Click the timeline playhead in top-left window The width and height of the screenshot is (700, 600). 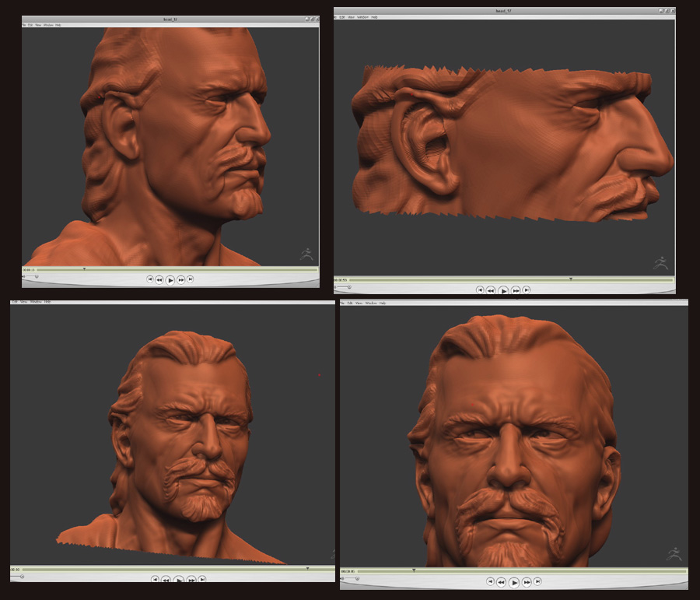[x=84, y=269]
